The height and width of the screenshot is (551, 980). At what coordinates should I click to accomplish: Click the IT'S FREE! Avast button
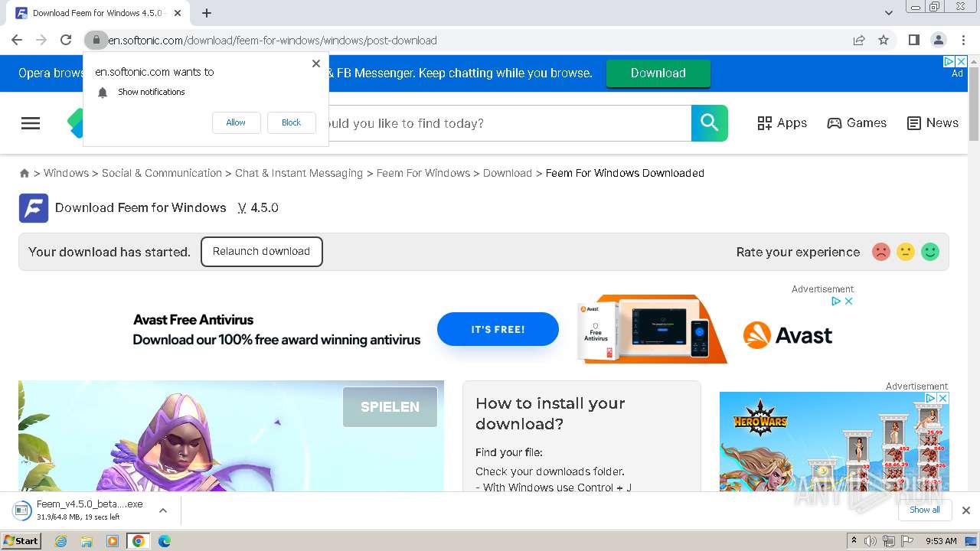[498, 329]
